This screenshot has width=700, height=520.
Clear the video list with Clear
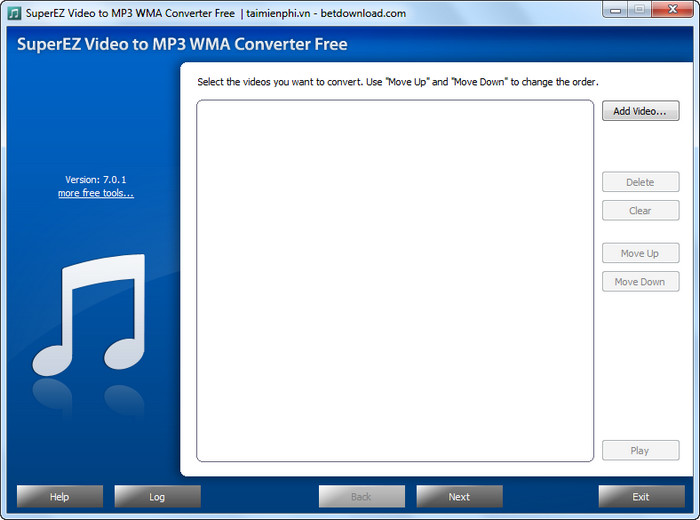click(641, 210)
